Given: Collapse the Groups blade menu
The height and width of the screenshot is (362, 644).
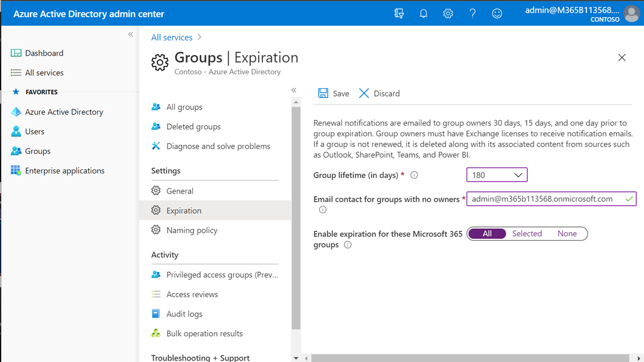Looking at the screenshot, I should click(294, 90).
